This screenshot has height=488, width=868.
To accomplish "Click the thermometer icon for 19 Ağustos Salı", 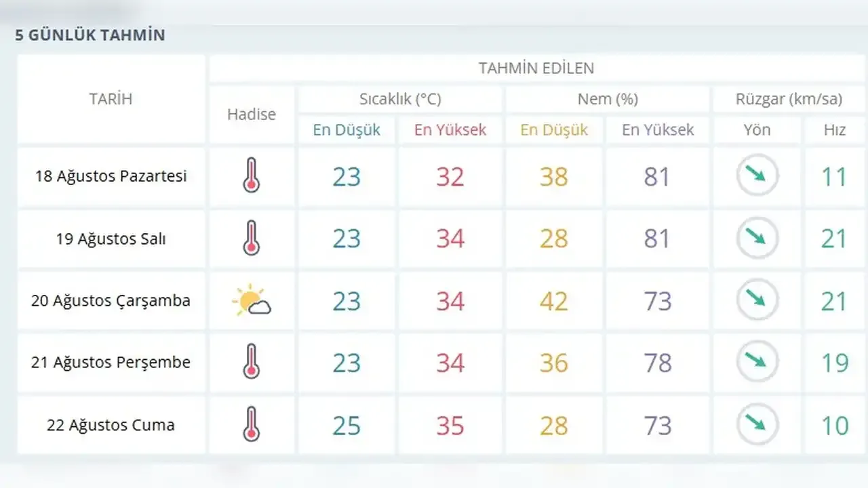I will [252, 239].
